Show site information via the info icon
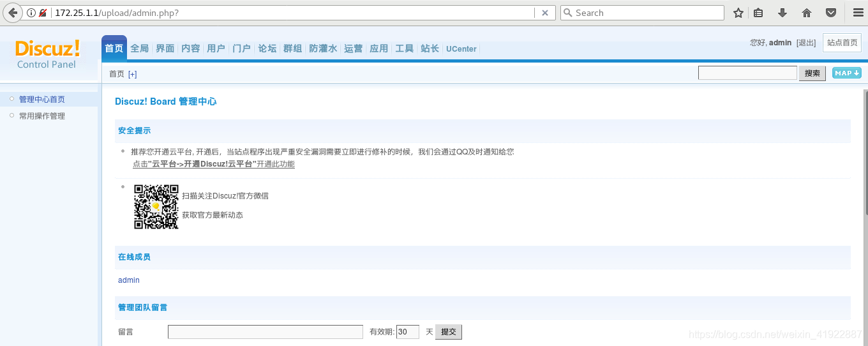 point(31,13)
